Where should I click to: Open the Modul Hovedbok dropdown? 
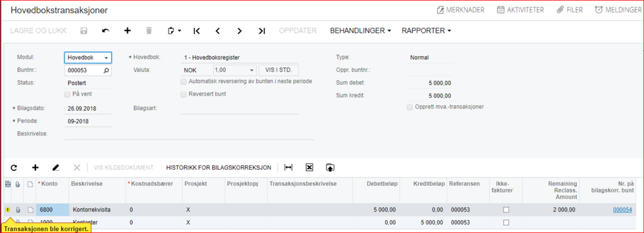(106, 58)
